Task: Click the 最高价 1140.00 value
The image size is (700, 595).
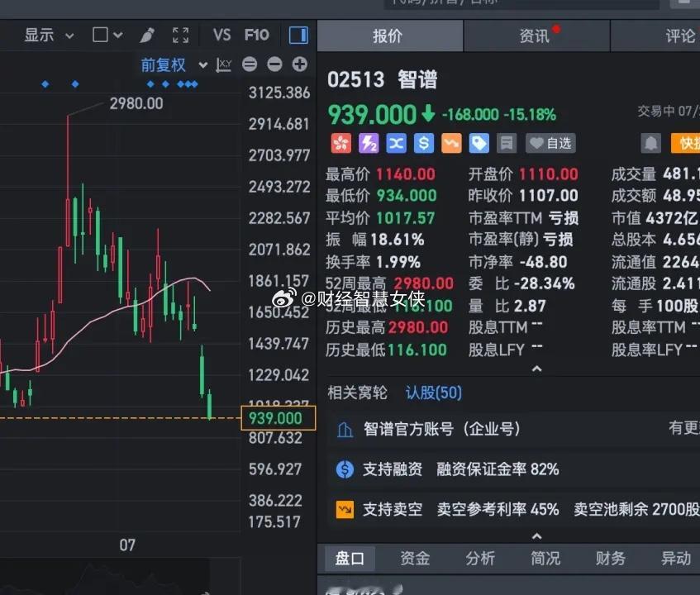Action: [405, 174]
